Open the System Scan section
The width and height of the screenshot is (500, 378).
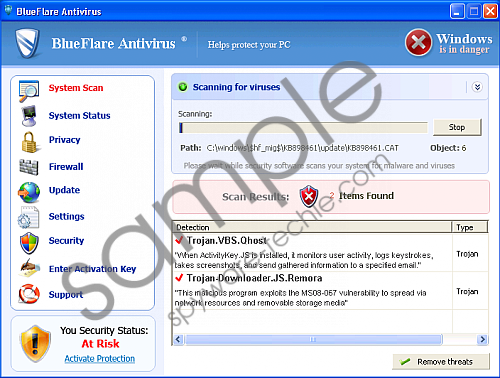click(76, 88)
